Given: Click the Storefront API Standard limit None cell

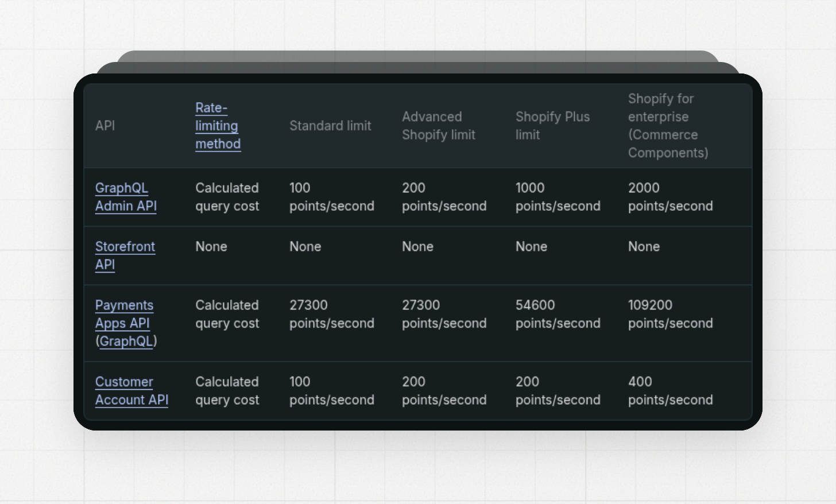Looking at the screenshot, I should click(x=305, y=247).
